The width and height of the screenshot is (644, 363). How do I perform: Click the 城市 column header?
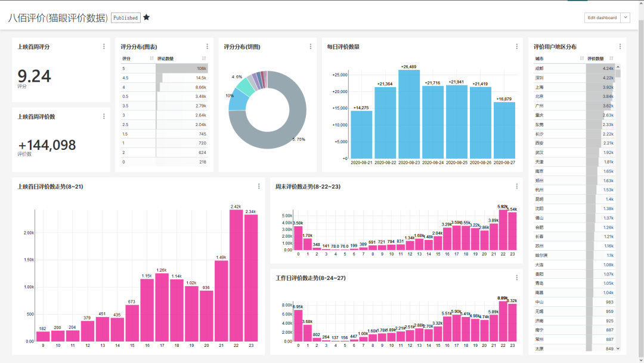539,59
